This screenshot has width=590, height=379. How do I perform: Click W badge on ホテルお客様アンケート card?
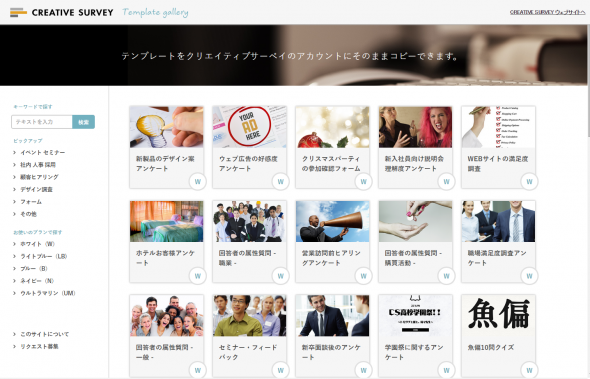pyautogui.click(x=198, y=276)
